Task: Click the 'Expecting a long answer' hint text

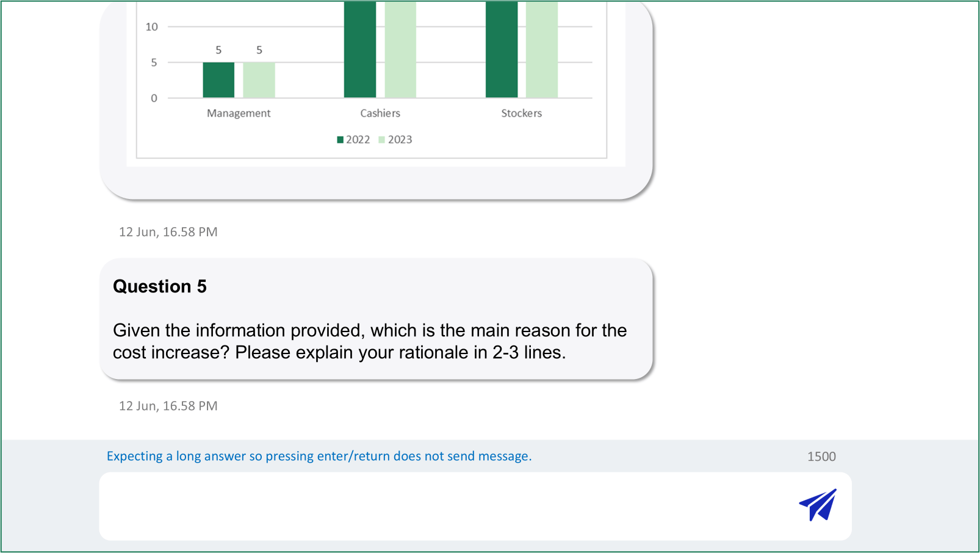Action: tap(319, 456)
